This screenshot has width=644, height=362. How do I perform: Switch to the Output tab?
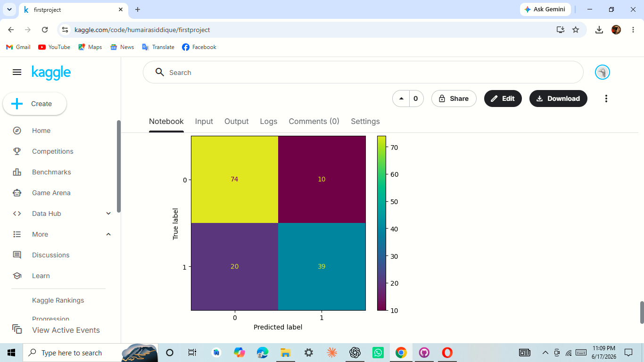[236, 121]
